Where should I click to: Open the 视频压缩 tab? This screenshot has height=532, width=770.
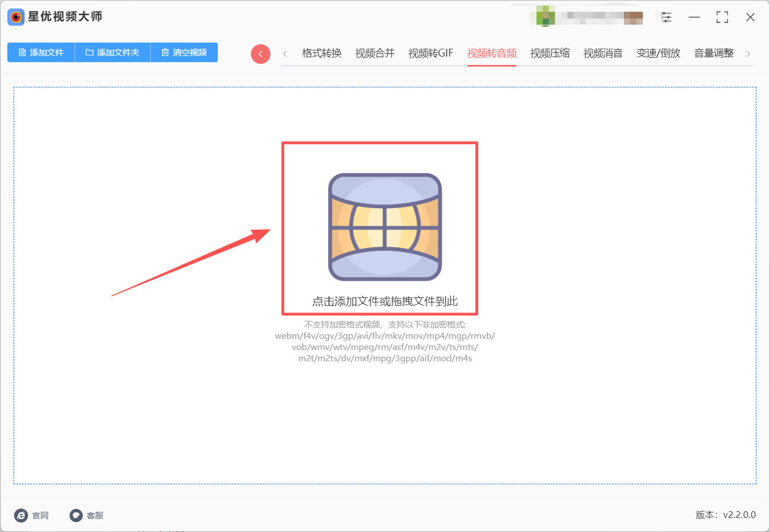click(x=550, y=53)
